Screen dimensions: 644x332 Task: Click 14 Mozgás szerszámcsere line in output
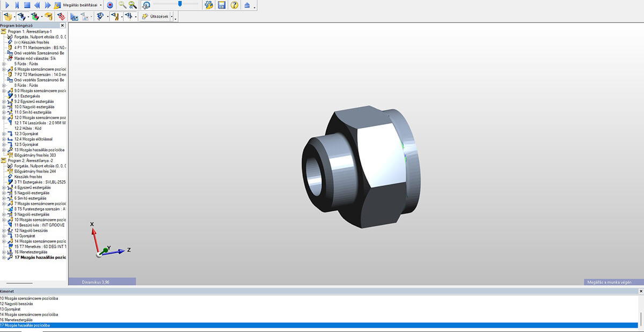(30, 314)
